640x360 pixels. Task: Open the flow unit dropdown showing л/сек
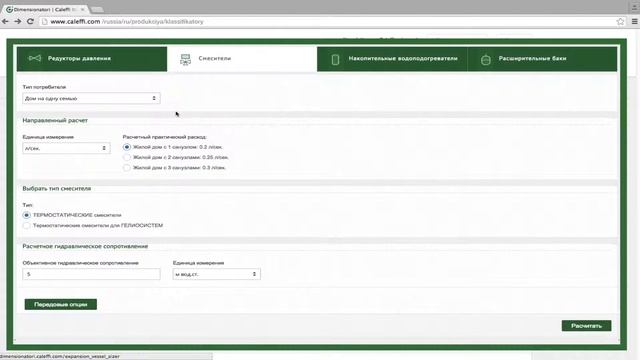(x=66, y=148)
